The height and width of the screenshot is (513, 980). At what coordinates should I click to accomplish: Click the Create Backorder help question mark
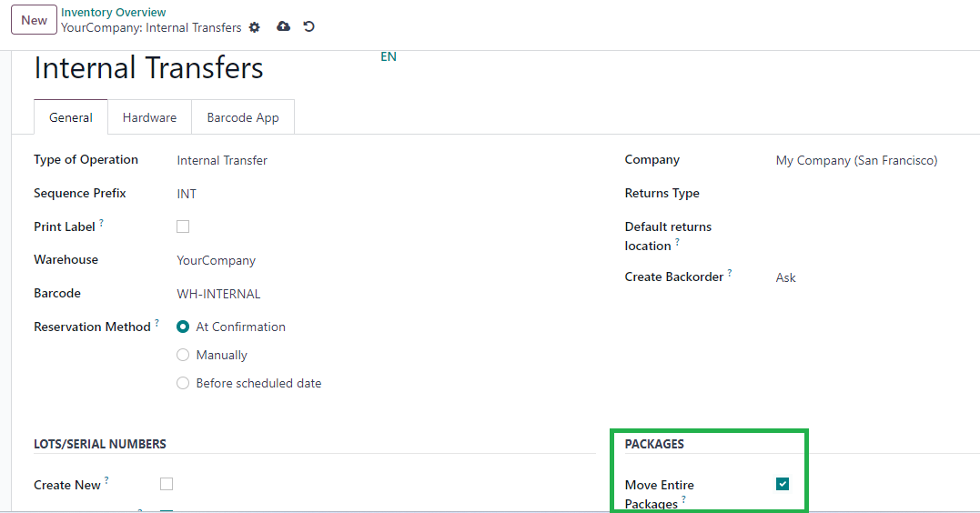(730, 273)
